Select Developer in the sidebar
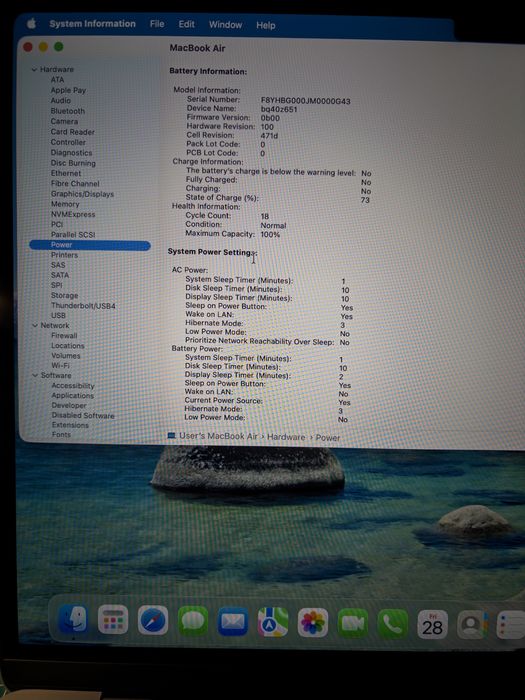 point(69,405)
